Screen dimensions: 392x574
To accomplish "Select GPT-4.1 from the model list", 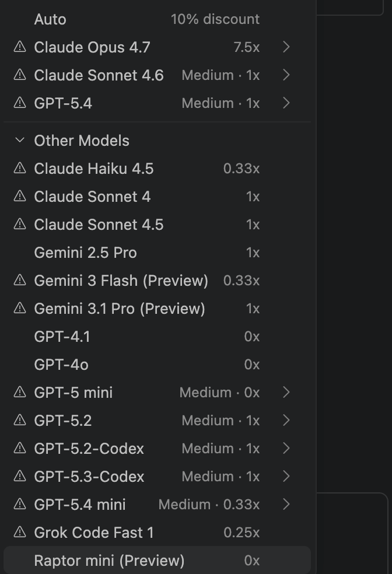I will pos(62,337).
